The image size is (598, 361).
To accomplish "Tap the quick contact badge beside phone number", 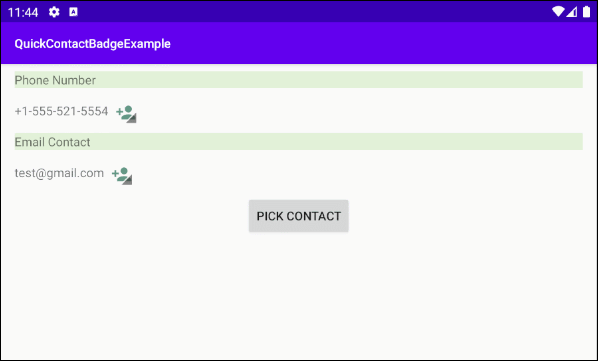I will 126,114.
